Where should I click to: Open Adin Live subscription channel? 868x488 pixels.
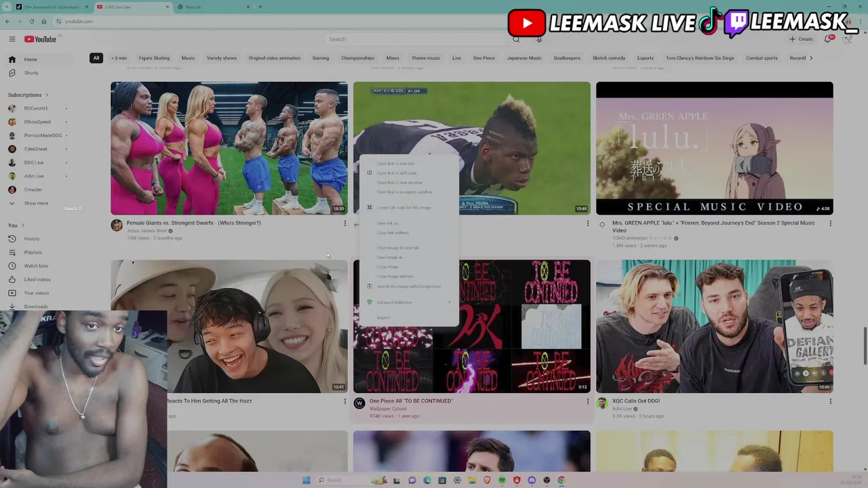tap(34, 176)
